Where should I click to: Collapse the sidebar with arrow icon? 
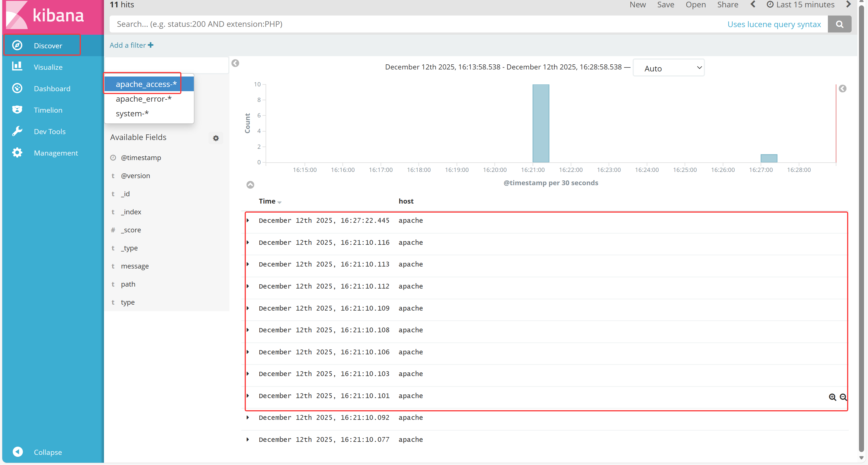click(x=18, y=451)
